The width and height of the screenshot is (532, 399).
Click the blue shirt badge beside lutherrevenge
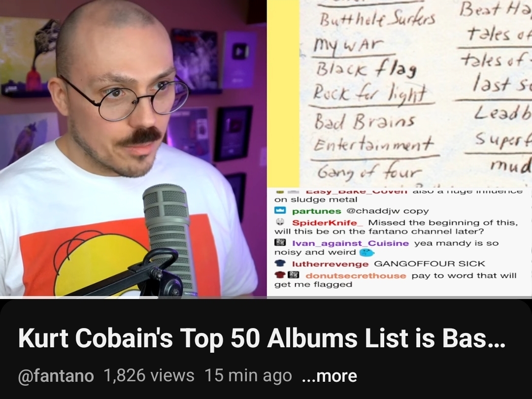click(280, 263)
